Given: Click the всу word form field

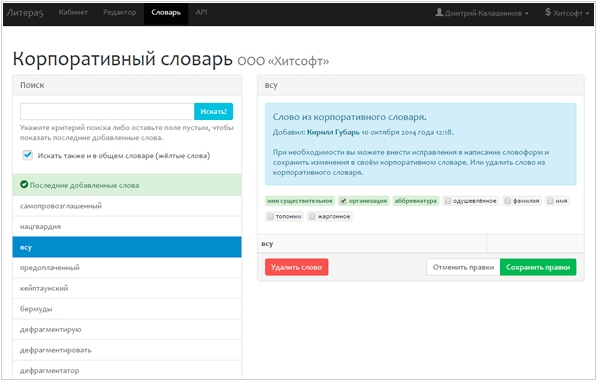Looking at the screenshot, I should click(x=372, y=244).
